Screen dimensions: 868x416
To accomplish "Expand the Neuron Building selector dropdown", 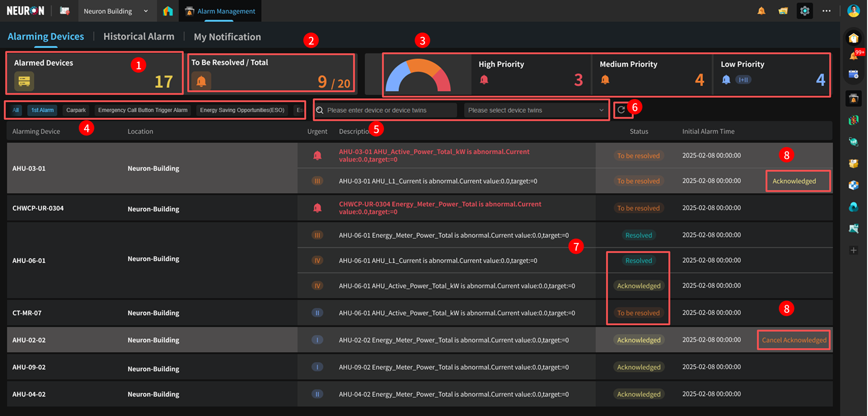I will [116, 11].
